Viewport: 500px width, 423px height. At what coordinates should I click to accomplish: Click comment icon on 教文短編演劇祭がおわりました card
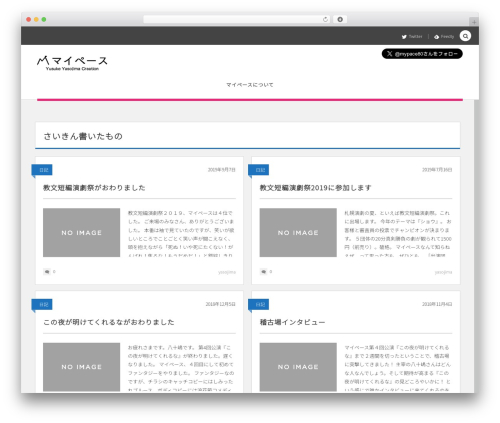coord(47,272)
